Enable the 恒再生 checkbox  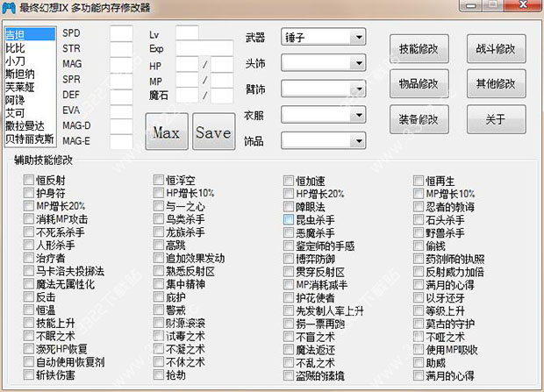[x=419, y=181]
